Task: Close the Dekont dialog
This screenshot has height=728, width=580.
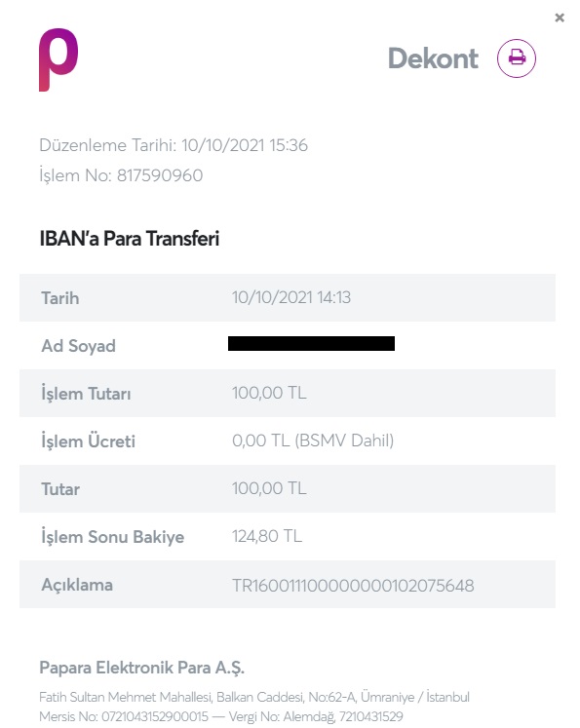Action: [560, 18]
